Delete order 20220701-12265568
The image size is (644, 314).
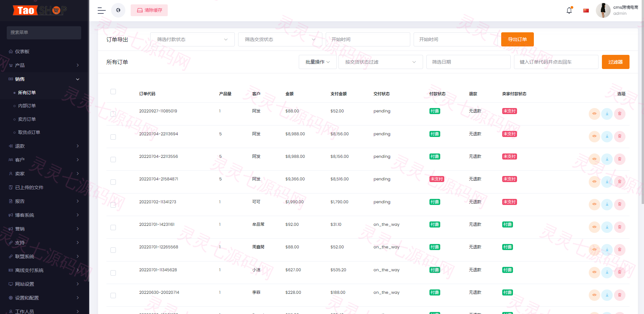[620, 249]
